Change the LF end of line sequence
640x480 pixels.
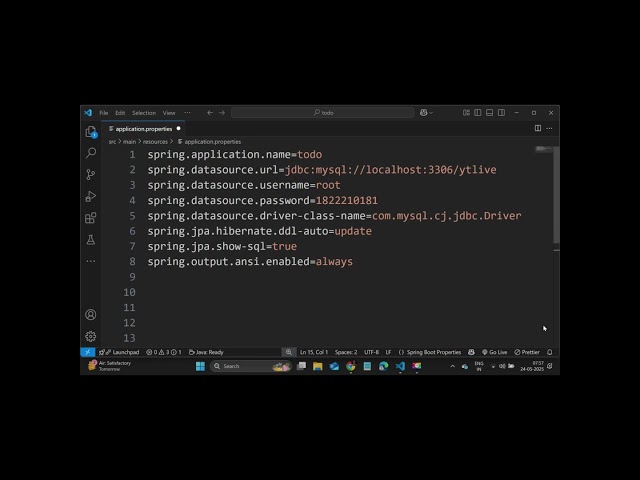(388, 352)
